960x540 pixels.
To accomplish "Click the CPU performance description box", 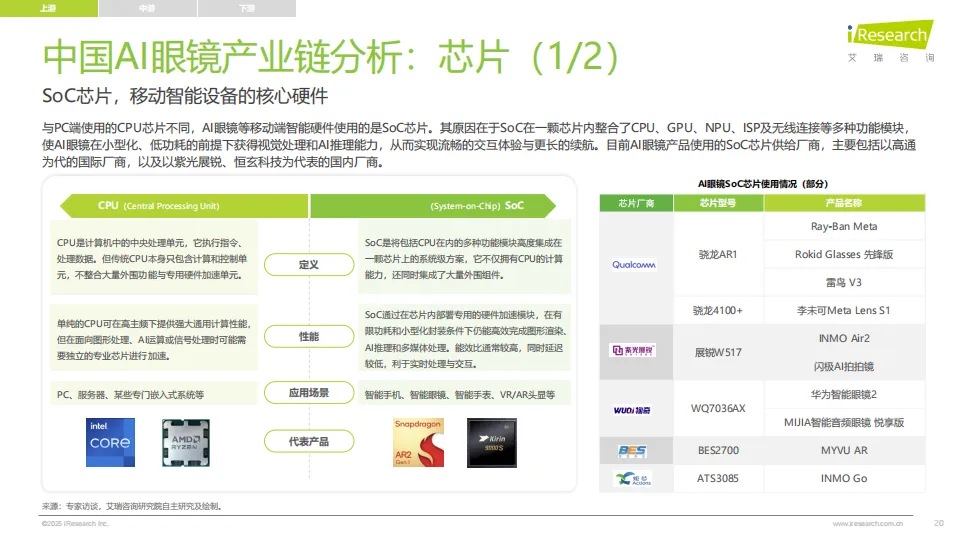I will click(154, 339).
